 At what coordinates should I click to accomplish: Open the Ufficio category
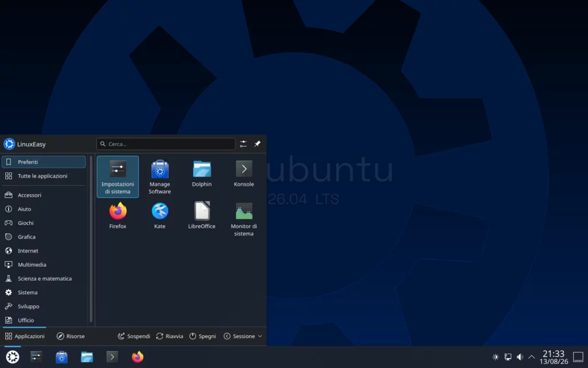44,320
